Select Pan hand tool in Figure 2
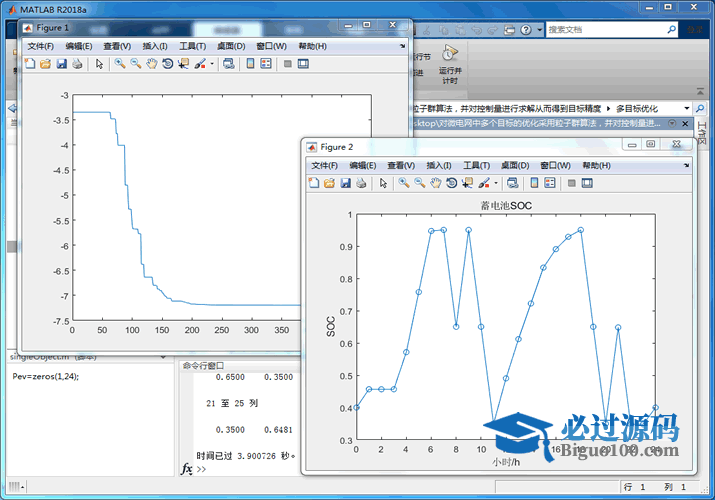Image resolution: width=715 pixels, height=500 pixels. click(435, 183)
